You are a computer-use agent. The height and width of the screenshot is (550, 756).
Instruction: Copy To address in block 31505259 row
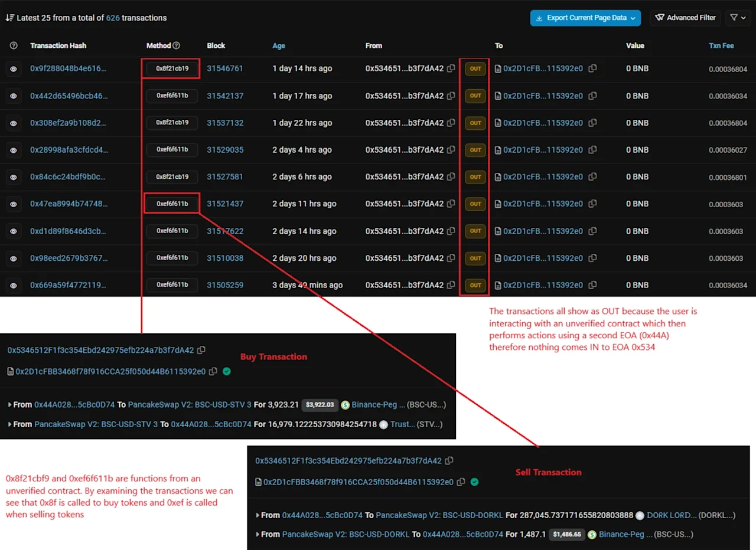pos(592,285)
